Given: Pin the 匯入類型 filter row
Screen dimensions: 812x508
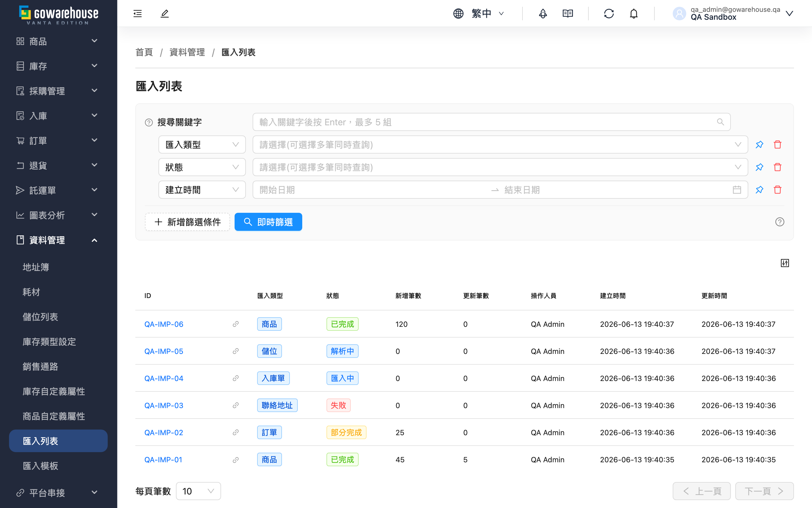Looking at the screenshot, I should click(759, 144).
